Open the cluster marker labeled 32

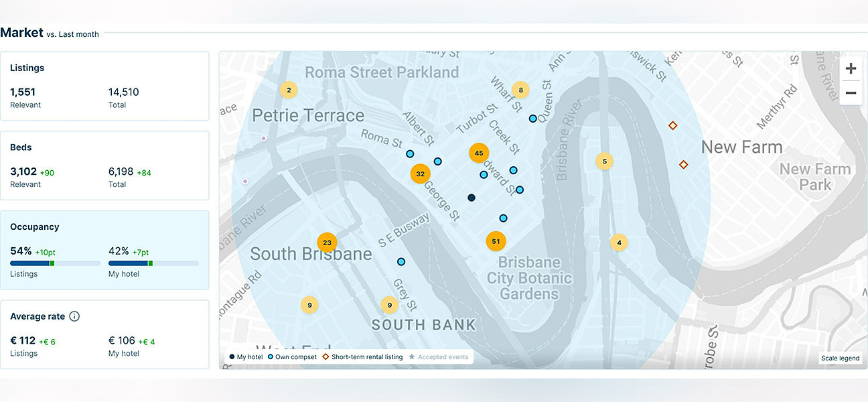coord(420,174)
